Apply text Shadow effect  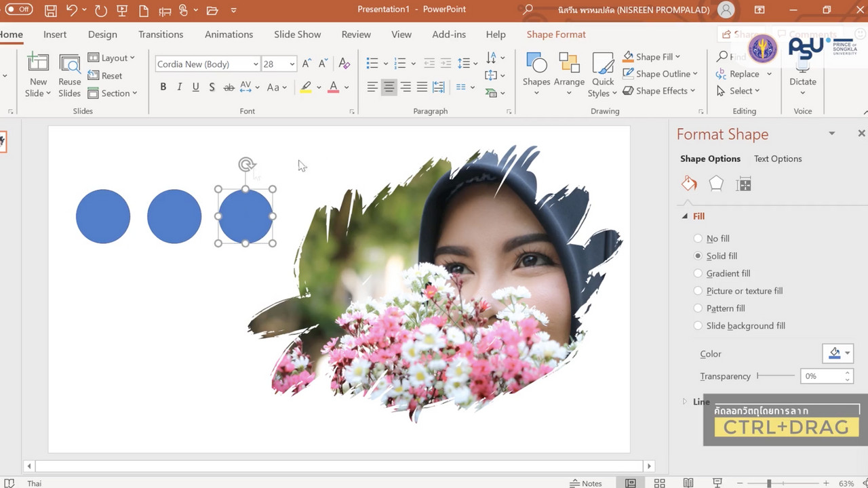point(212,87)
